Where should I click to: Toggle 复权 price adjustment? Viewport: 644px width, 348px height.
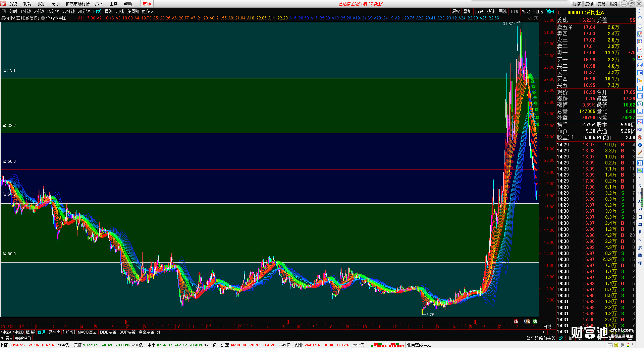pyautogui.click(x=456, y=11)
